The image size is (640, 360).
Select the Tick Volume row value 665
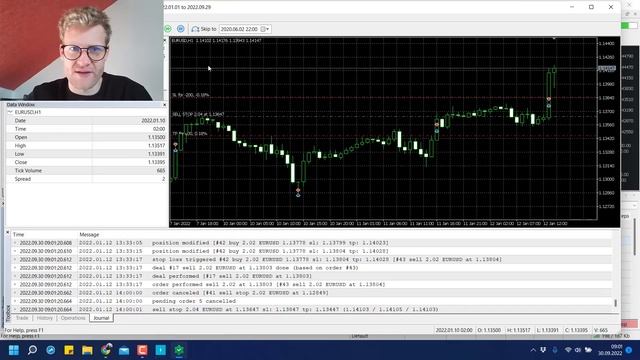[161, 171]
